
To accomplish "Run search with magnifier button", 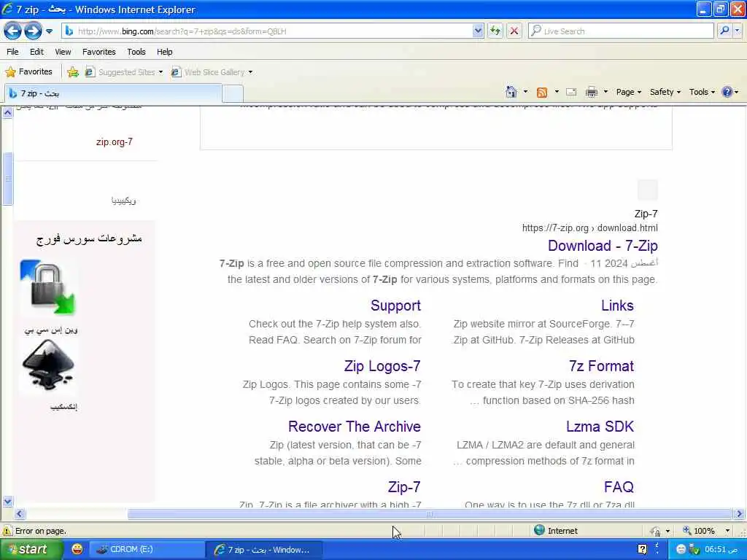I will click(724, 31).
